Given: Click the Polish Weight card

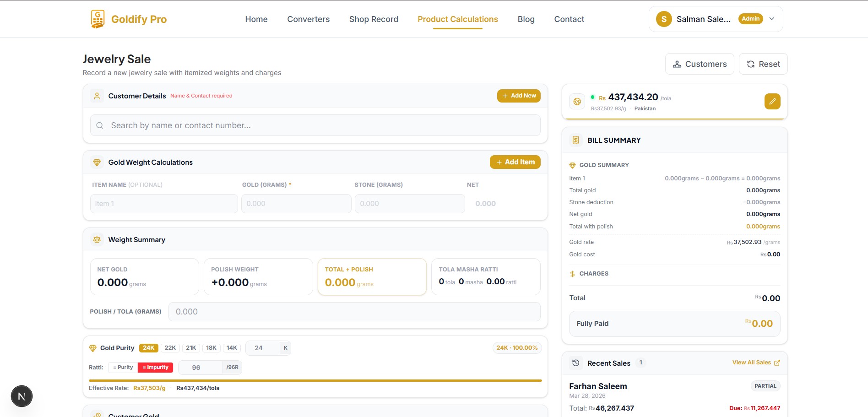Looking at the screenshot, I should click(258, 277).
